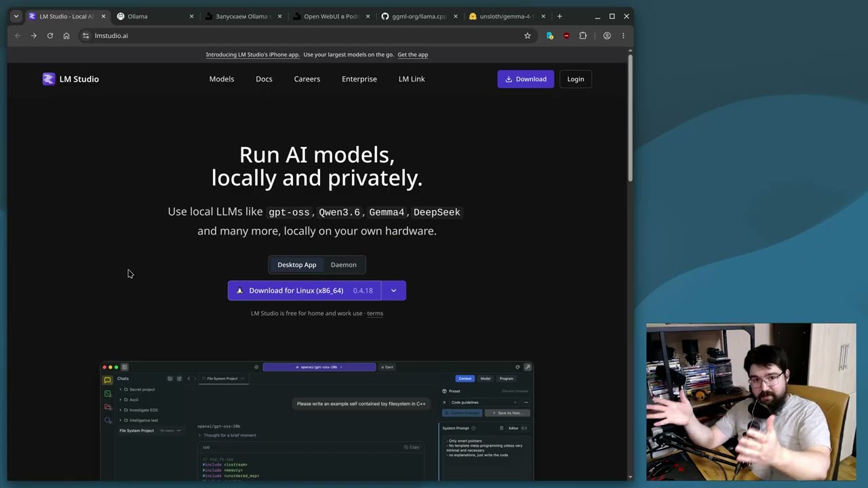Minimize the browser window
The image size is (868, 488).
point(597,16)
